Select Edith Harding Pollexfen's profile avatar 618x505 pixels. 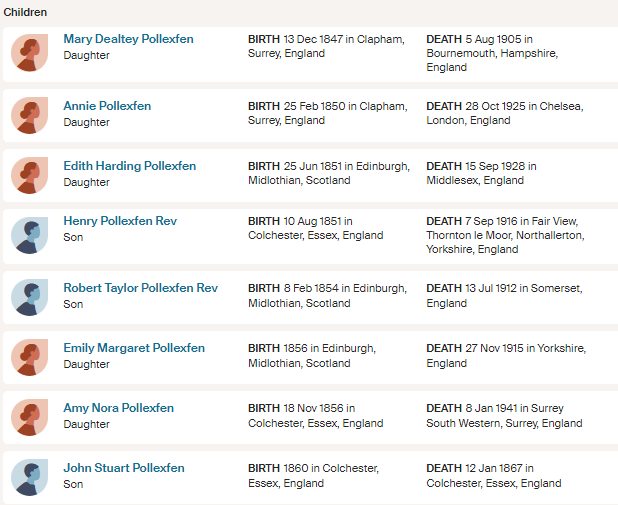click(30, 174)
